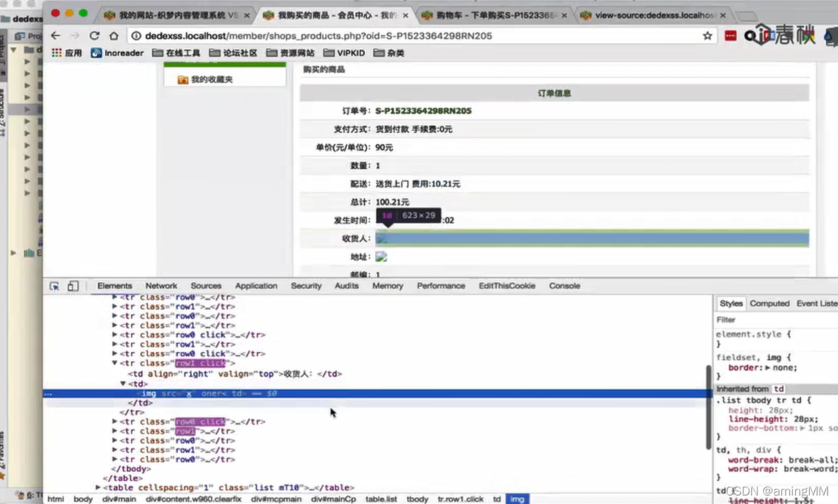
Task: Open the DevTools Console tab
Action: click(565, 286)
